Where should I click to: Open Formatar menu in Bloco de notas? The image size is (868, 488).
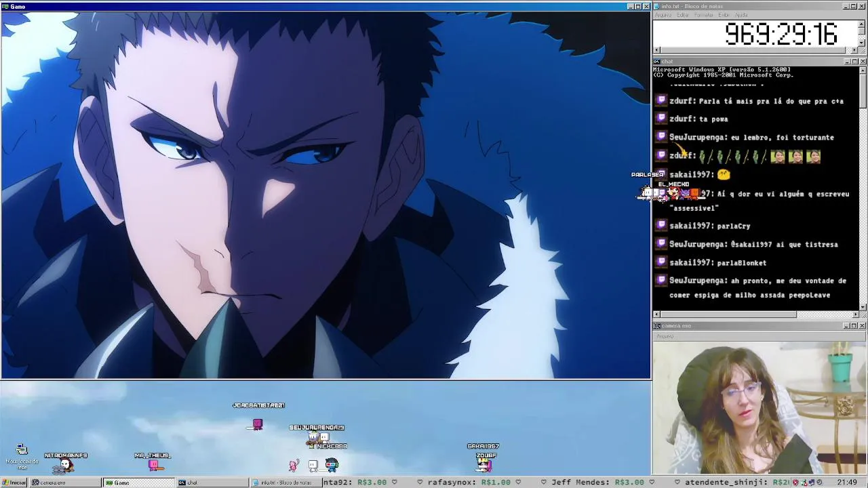click(704, 15)
